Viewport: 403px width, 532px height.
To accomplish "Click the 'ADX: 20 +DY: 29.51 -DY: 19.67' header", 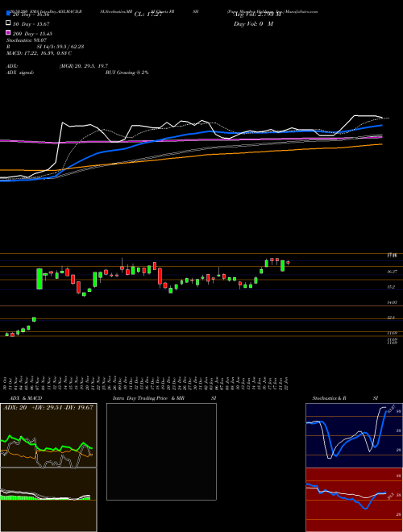I will coord(48,408).
